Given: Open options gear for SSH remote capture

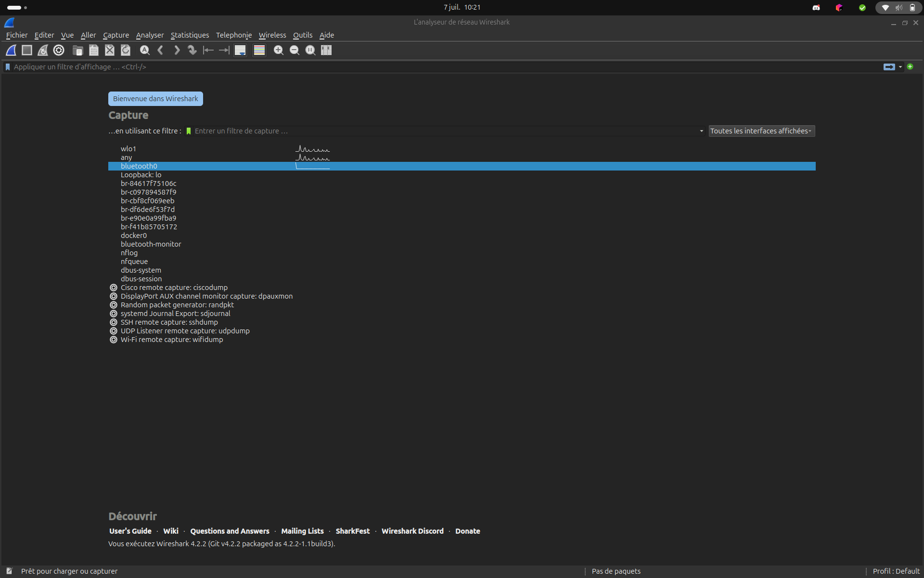Looking at the screenshot, I should click(x=114, y=322).
